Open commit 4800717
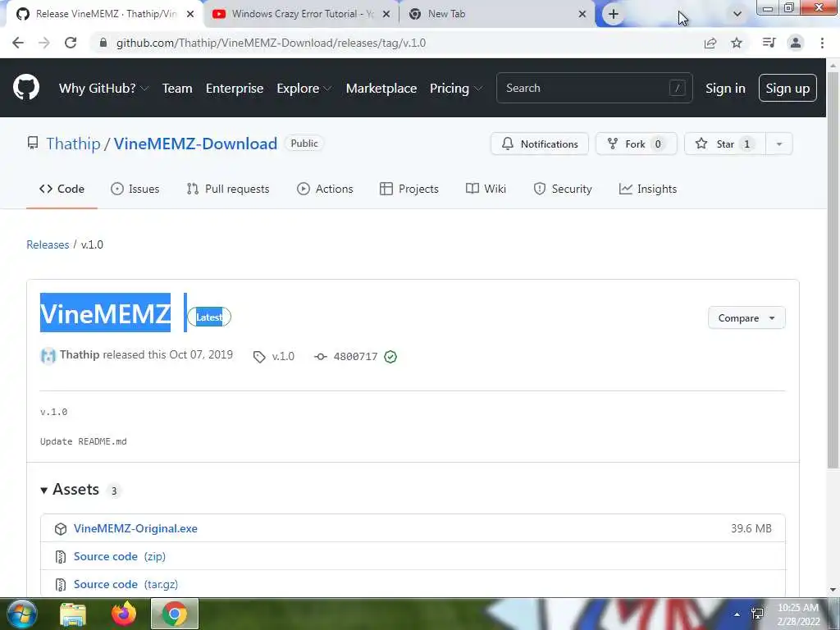This screenshot has height=630, width=840. tap(355, 357)
